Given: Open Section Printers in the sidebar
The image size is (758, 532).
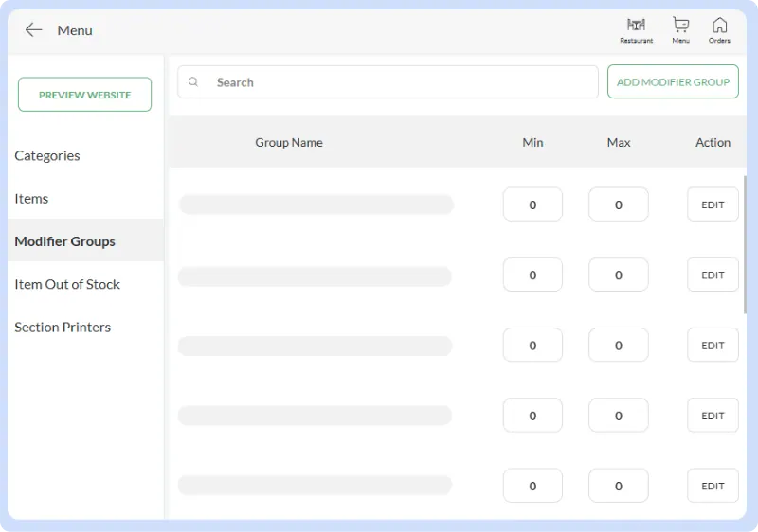Looking at the screenshot, I should (x=63, y=328).
